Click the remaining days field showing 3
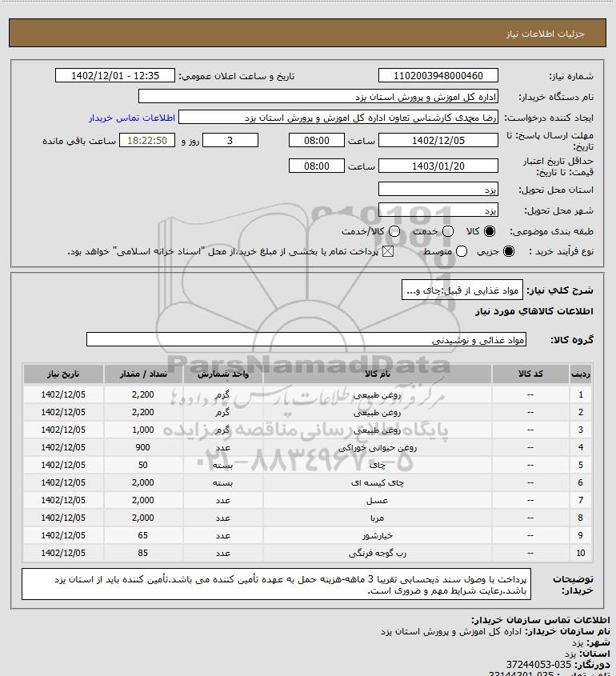616x676 pixels. (230, 140)
